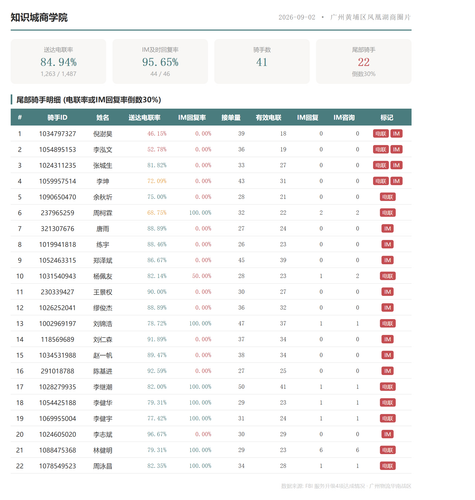Click name 赵一帆 in row 15
Screen dimensions: 475x500
103,355
